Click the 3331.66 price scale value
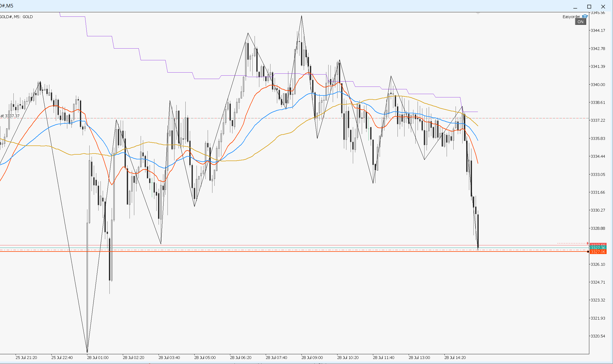The height and width of the screenshot is (364, 613). [598, 192]
